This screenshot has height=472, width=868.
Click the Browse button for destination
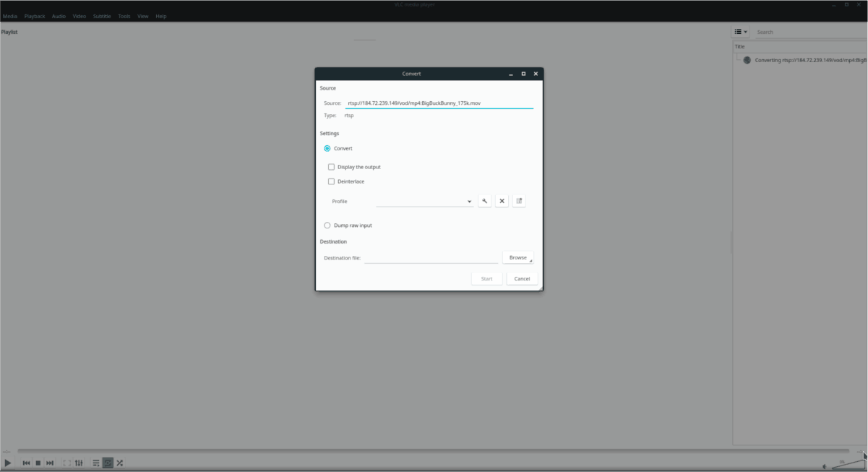[x=518, y=257]
